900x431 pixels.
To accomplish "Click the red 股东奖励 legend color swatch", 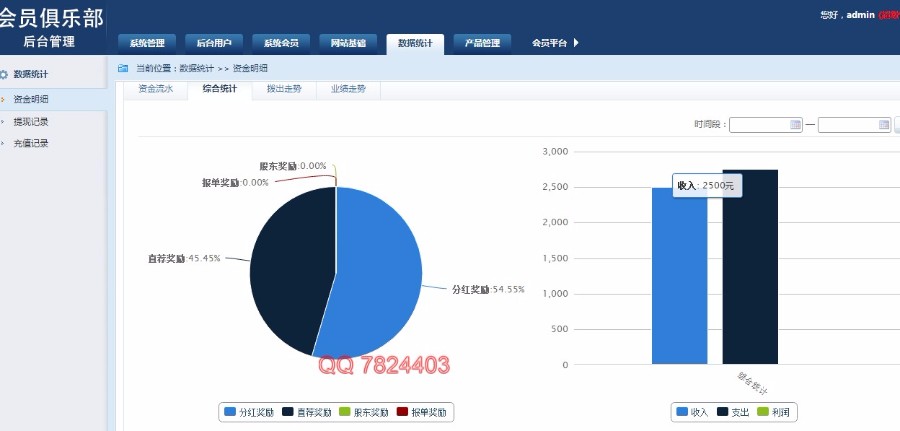I will coord(345,412).
